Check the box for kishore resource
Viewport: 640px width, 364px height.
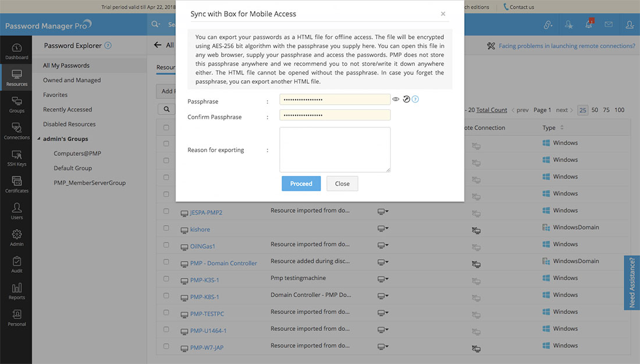tap(166, 228)
